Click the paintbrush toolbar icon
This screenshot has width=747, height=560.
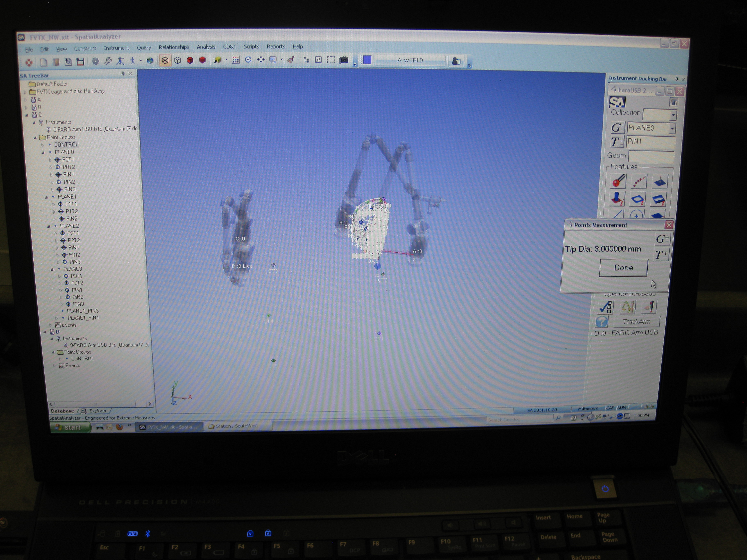click(291, 60)
